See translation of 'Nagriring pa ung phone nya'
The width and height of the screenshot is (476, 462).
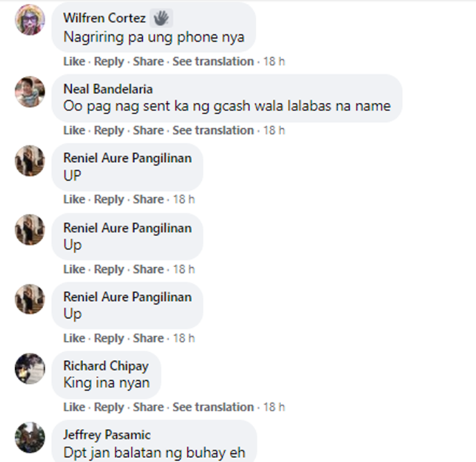[x=213, y=62]
